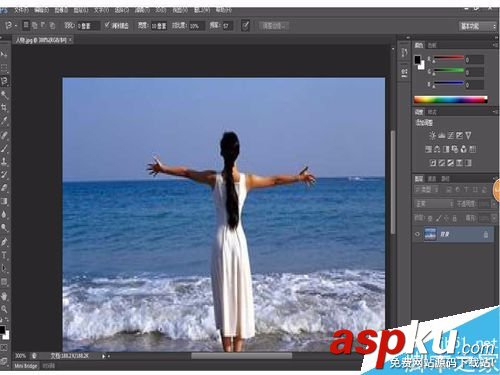Open tool preset picker dropdown arrow
Screen dimensions: 500x375
pyautogui.click(x=16, y=26)
